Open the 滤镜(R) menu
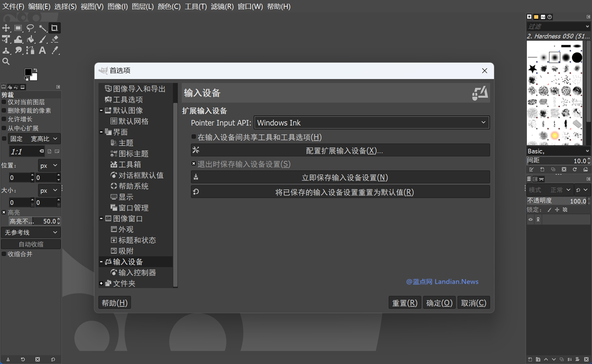The image size is (592, 364). (x=222, y=6)
